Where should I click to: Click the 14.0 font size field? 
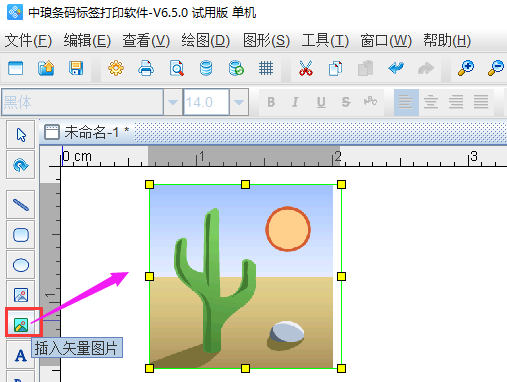pyautogui.click(x=206, y=102)
